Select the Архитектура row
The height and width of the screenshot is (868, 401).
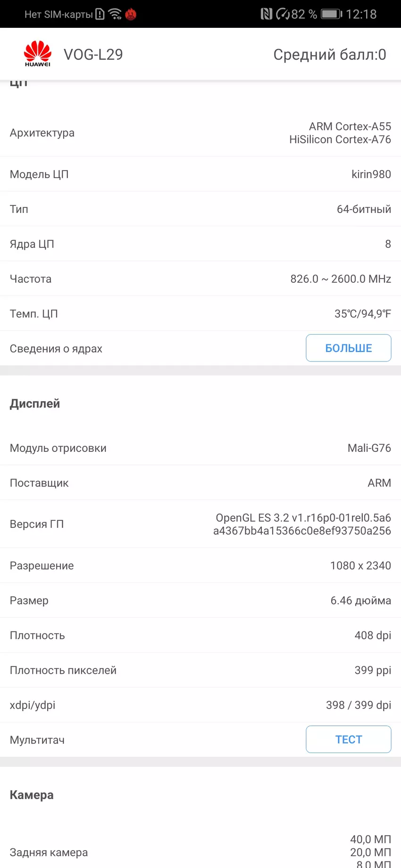pos(200,133)
